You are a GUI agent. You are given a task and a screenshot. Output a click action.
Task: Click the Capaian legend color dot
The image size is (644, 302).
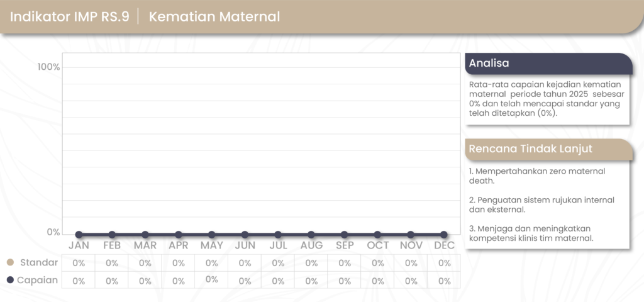point(10,280)
